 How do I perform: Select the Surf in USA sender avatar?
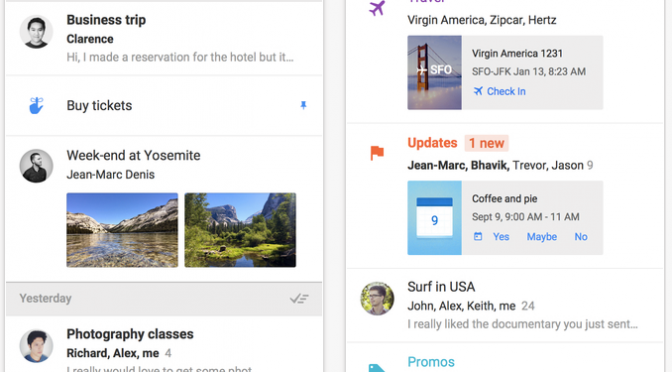[x=377, y=299]
